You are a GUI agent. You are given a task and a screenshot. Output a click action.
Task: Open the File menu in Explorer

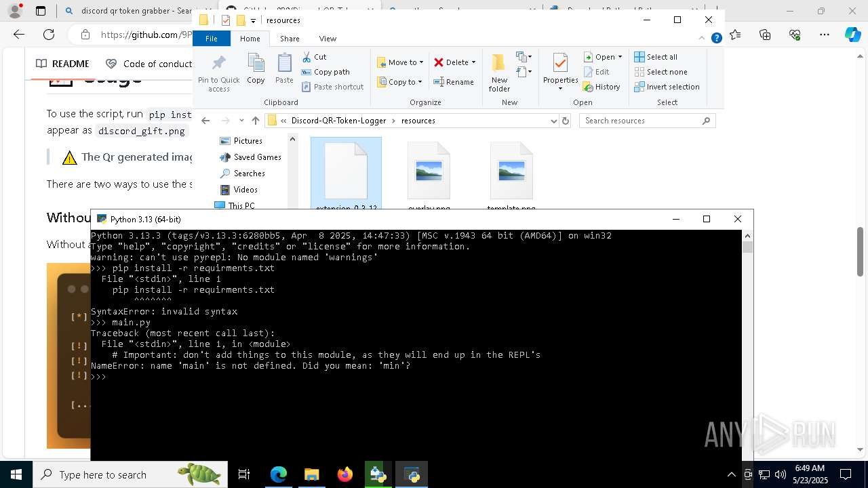(212, 39)
